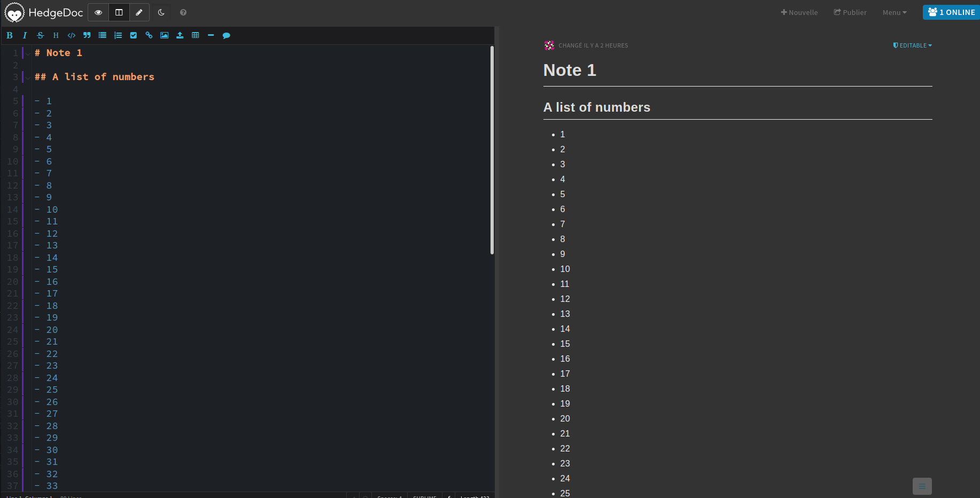Viewport: 980px width, 498px height.
Task: Apply italic formatting
Action: click(25, 35)
